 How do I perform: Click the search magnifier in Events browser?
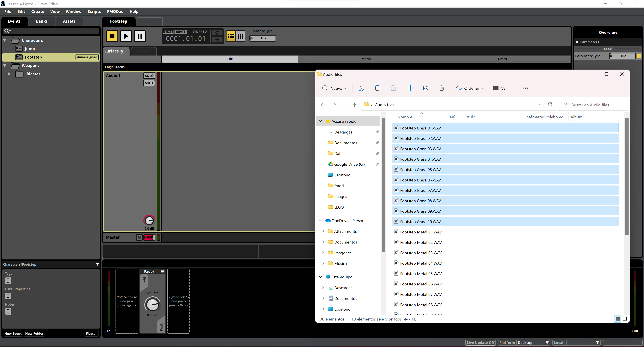[x=7, y=31]
